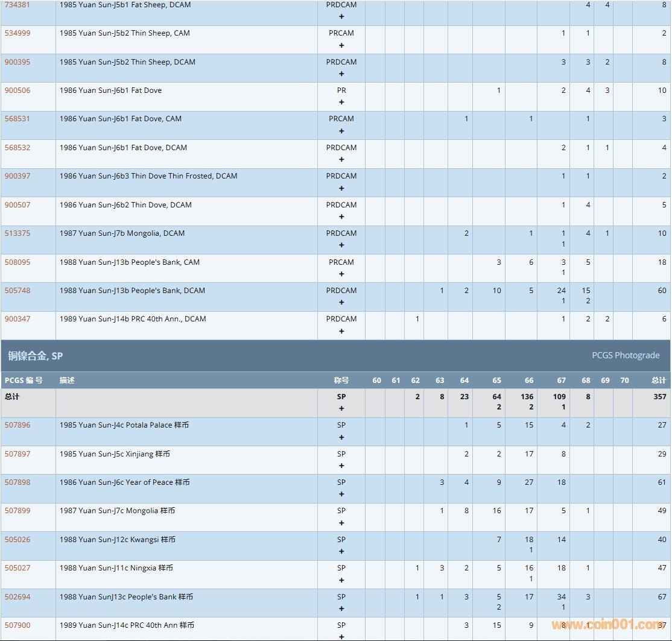Click the PCGS Photograde link
The width and height of the screenshot is (672, 641).
point(626,356)
